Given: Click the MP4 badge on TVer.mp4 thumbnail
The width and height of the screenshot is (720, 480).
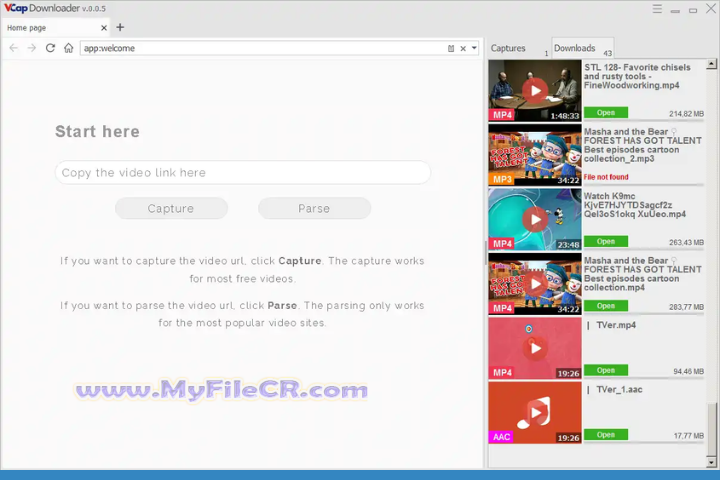Looking at the screenshot, I should coord(502,373).
